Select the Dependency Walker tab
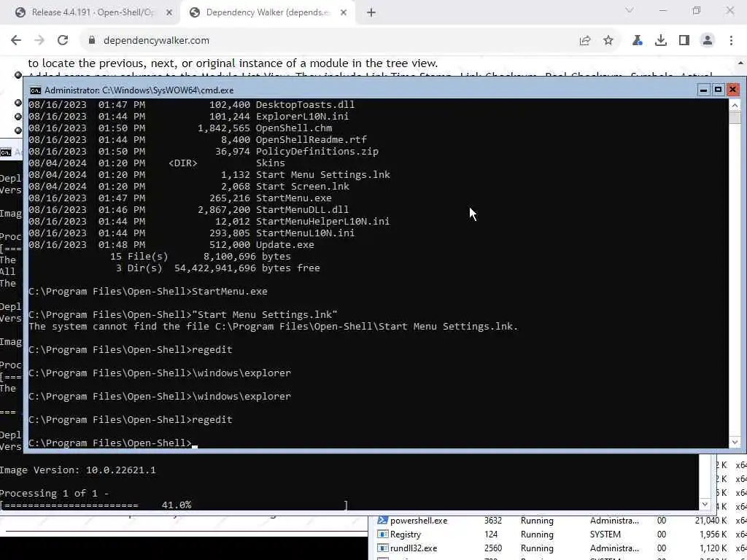Viewport: 747px width, 560px height. tap(267, 13)
